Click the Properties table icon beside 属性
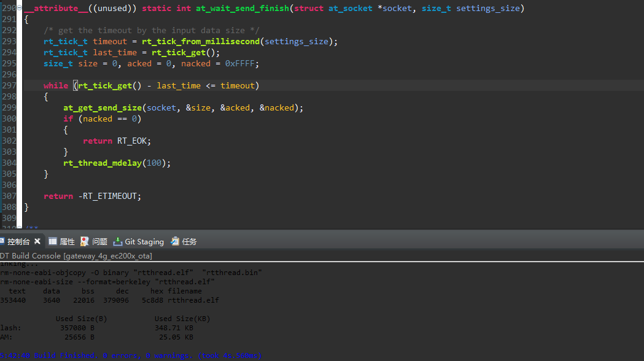 pyautogui.click(x=52, y=241)
